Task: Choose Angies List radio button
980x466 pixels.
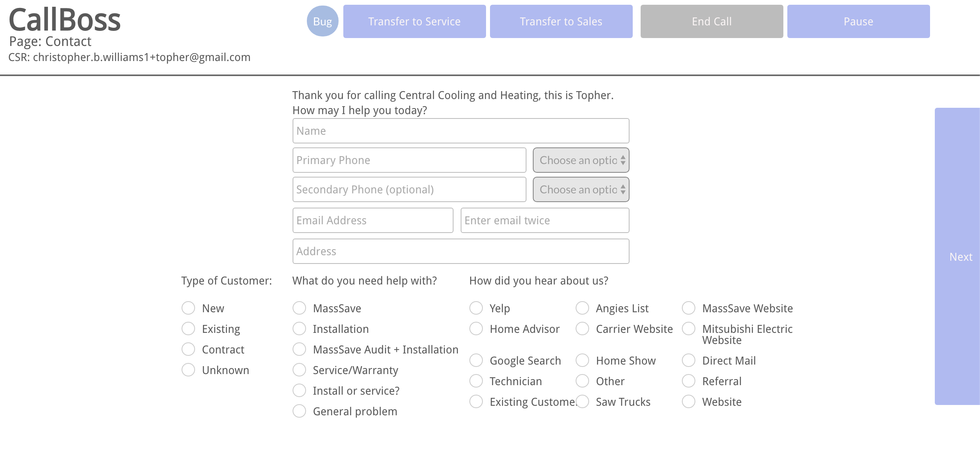Action: click(x=582, y=308)
